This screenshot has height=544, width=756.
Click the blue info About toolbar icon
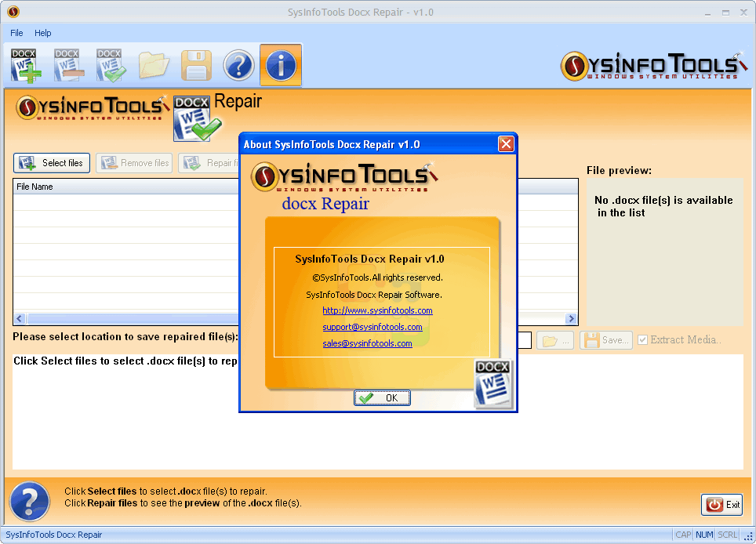click(281, 66)
